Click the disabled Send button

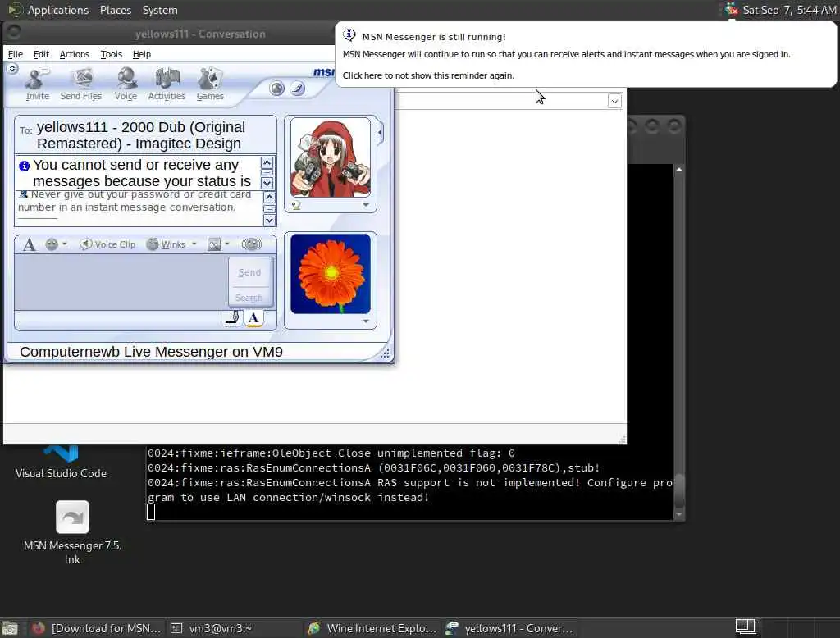click(x=249, y=272)
